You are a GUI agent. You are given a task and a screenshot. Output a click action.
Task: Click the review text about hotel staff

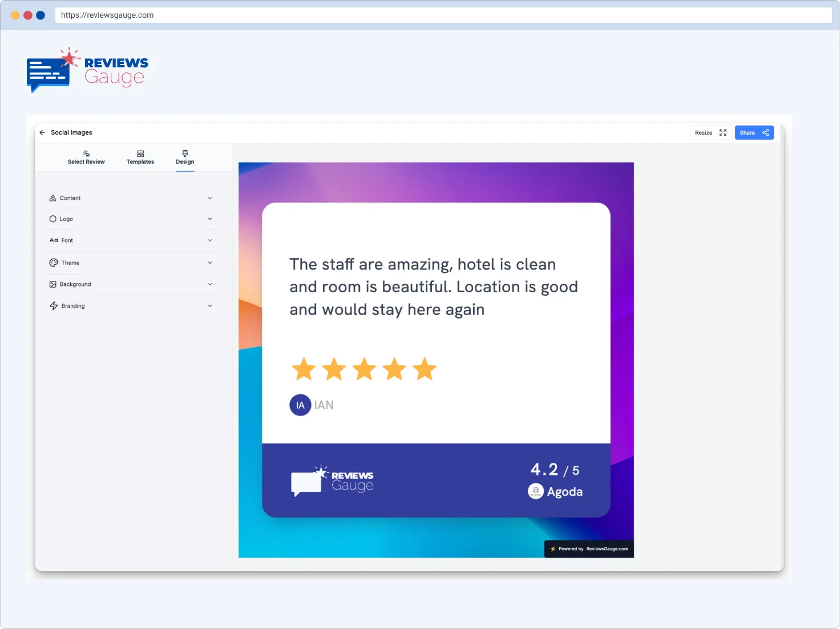(434, 287)
